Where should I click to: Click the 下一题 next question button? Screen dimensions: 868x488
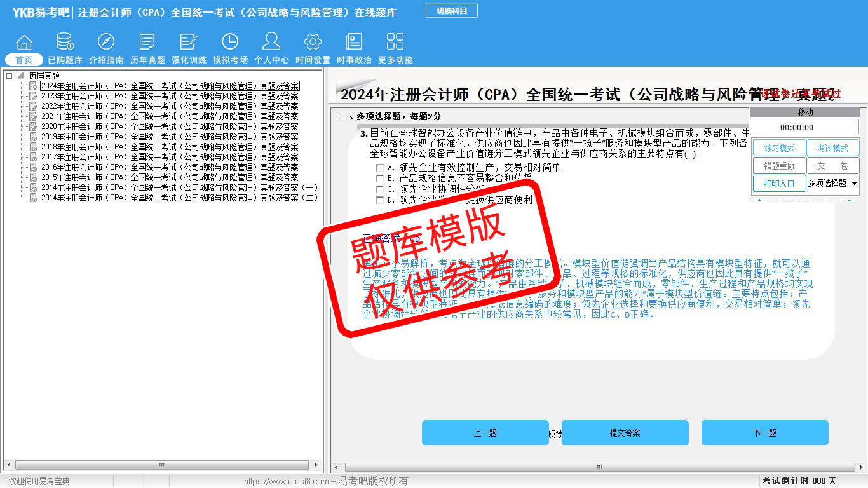click(764, 433)
